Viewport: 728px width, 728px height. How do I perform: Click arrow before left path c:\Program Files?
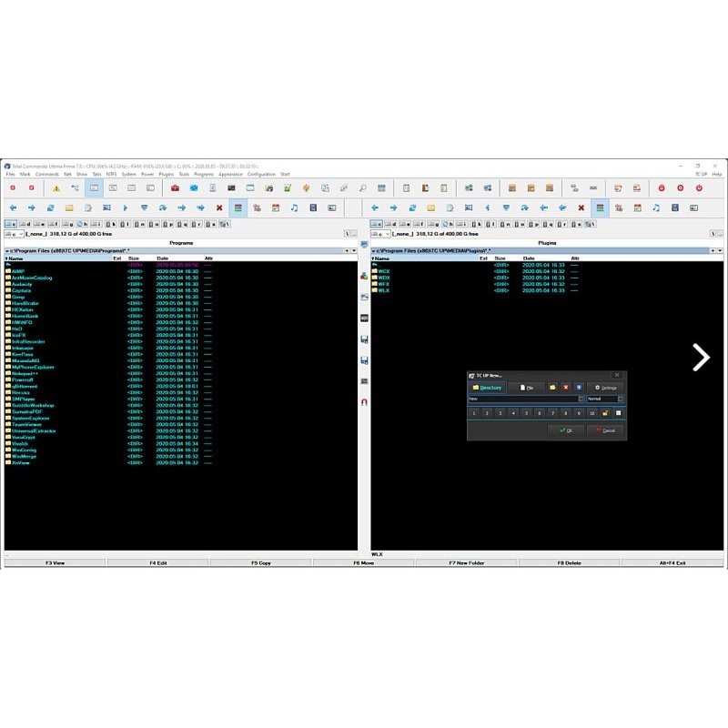click(7, 251)
